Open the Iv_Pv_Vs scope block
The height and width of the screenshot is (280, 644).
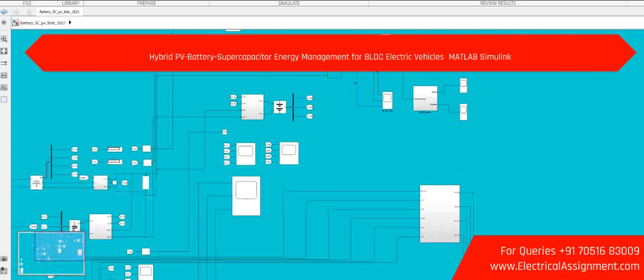point(387,100)
